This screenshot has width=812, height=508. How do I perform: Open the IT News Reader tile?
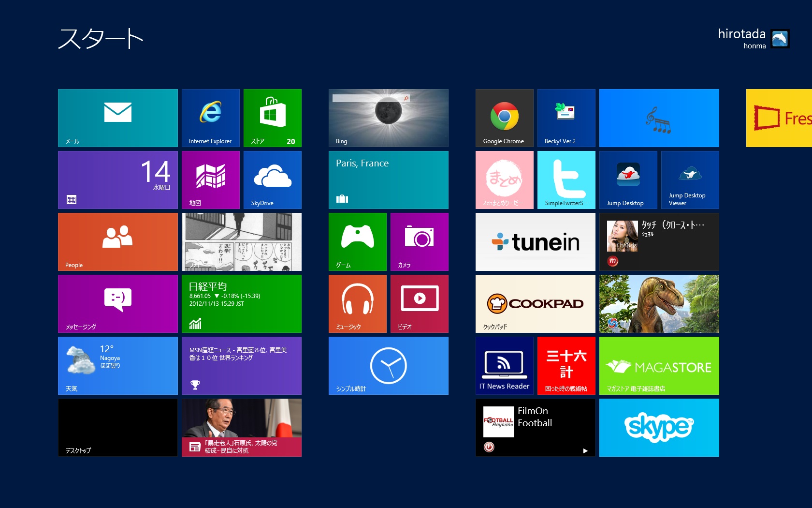click(x=505, y=366)
